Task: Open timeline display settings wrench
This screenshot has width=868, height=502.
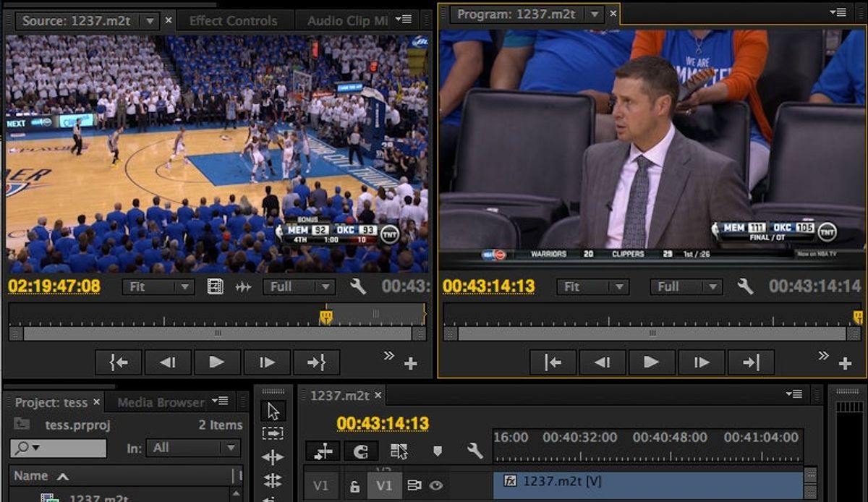Action: coord(475,451)
